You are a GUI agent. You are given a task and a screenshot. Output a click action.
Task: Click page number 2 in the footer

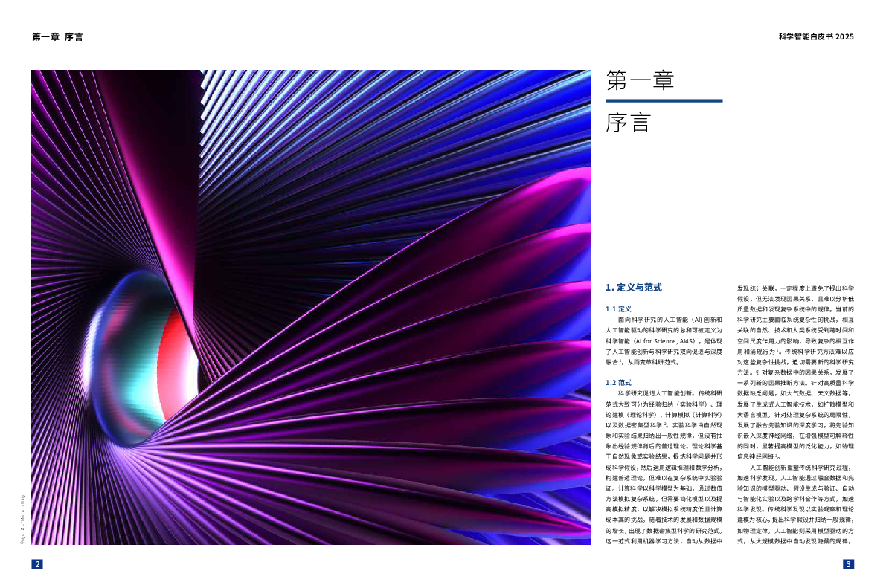pyautogui.click(x=37, y=563)
